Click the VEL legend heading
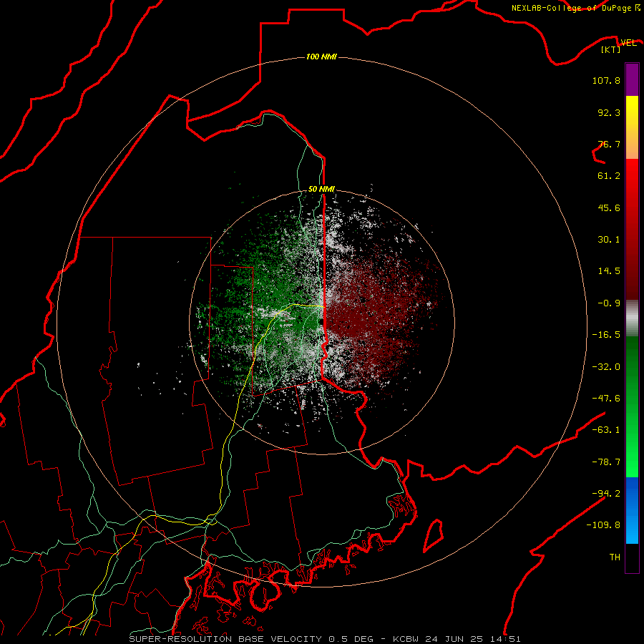644x644 pixels. pos(628,43)
